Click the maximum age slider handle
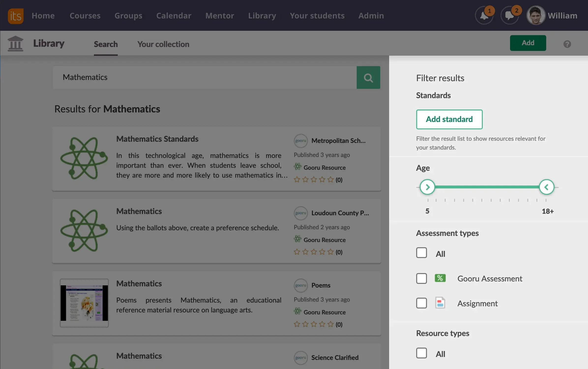The image size is (588, 369). coord(546,187)
